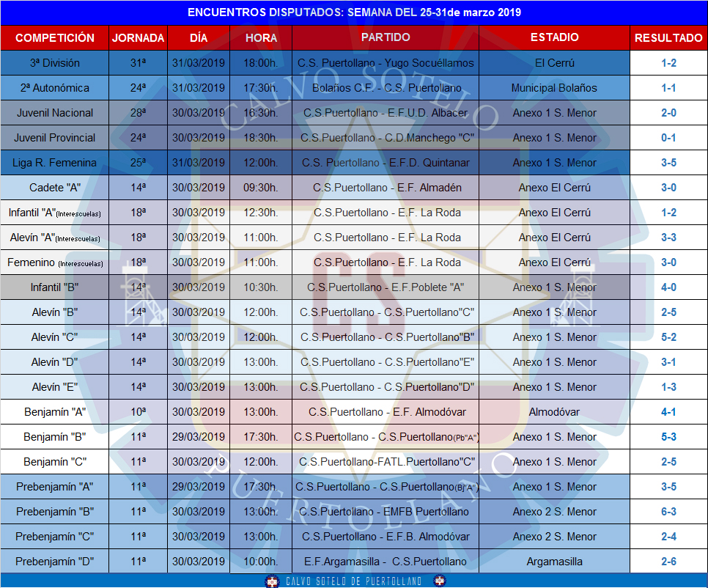Click the Prebenjamín "D" result '2-6'
Image resolution: width=708 pixels, height=588 pixels.
[x=668, y=562]
